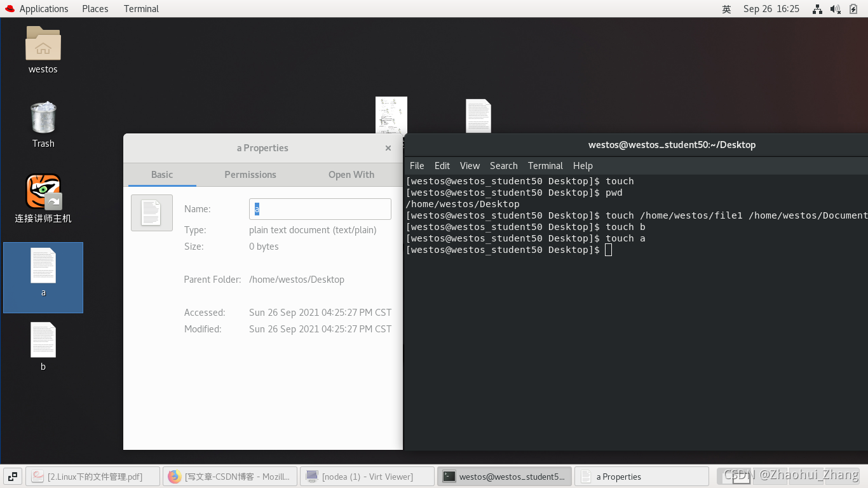The image size is (868, 488).
Task: Open the Applications menu
Action: pyautogui.click(x=37, y=8)
